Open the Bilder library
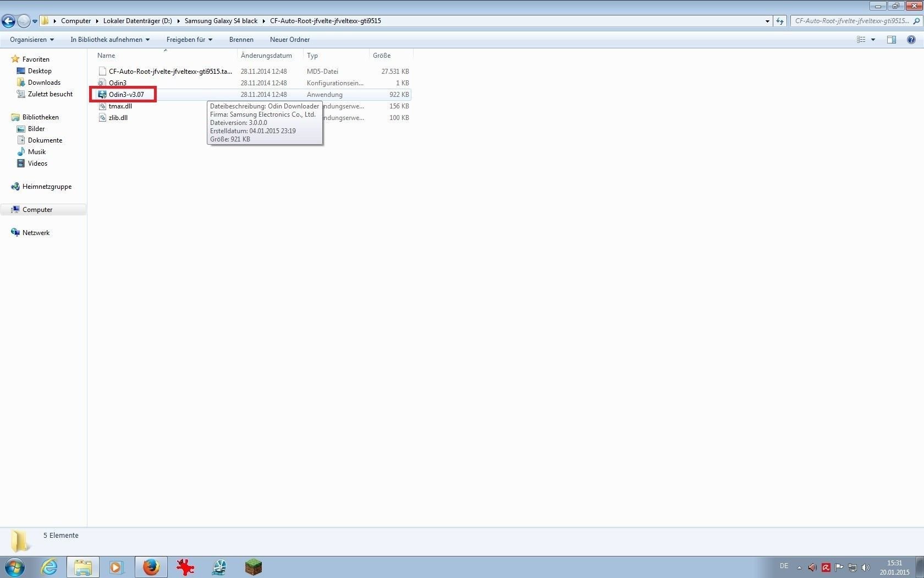 (x=36, y=129)
